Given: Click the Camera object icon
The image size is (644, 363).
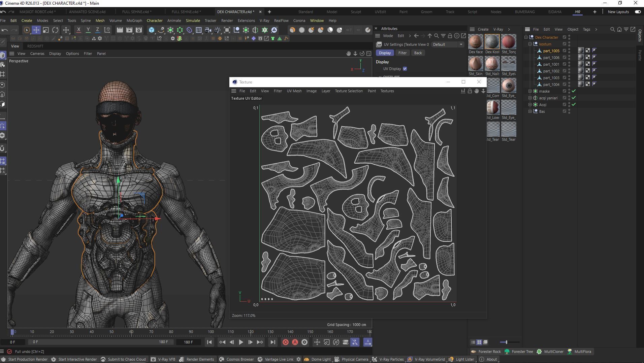Looking at the screenshot, I should coord(208,30).
